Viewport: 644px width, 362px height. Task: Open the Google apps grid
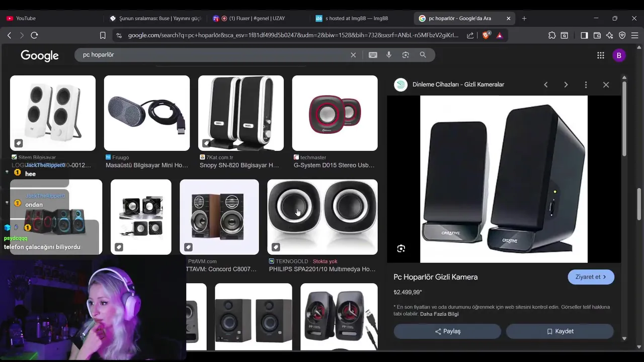click(x=601, y=55)
